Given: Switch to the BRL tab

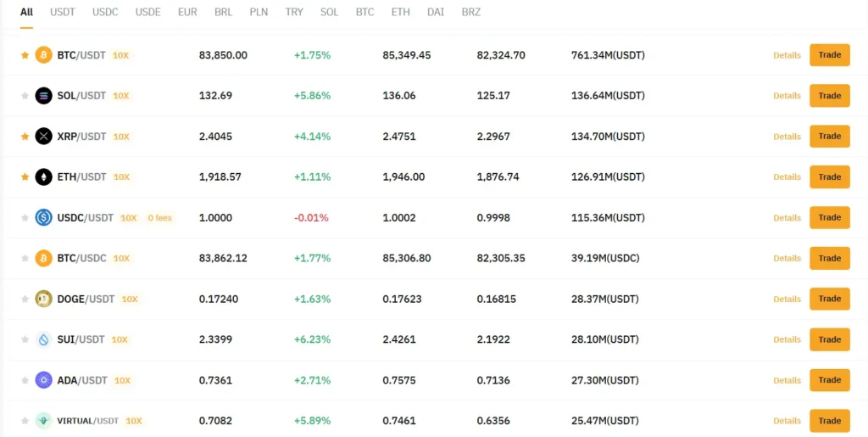Looking at the screenshot, I should (x=224, y=12).
